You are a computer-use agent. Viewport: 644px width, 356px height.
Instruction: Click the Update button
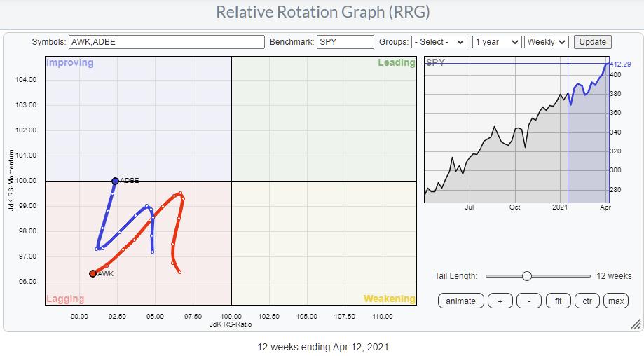592,42
